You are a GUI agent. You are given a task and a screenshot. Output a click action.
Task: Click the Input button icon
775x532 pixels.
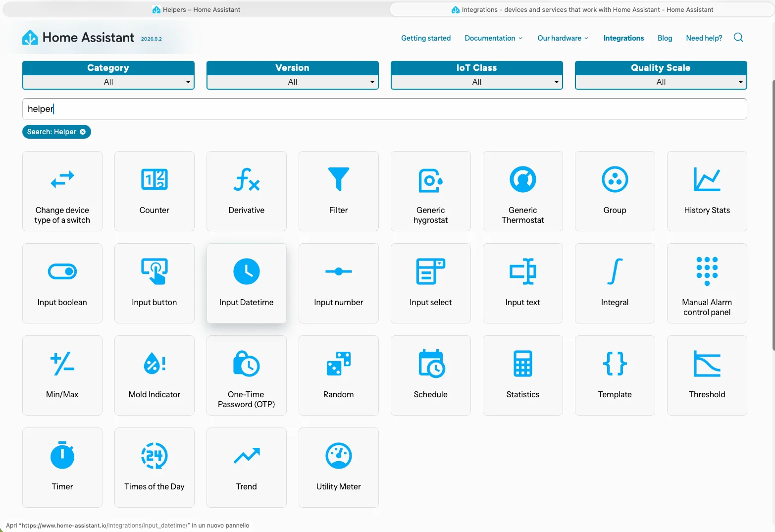[x=155, y=271]
